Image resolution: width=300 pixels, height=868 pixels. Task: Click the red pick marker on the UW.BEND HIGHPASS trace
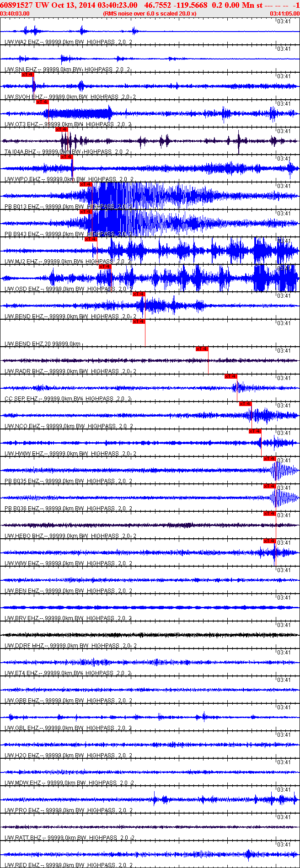(139, 294)
